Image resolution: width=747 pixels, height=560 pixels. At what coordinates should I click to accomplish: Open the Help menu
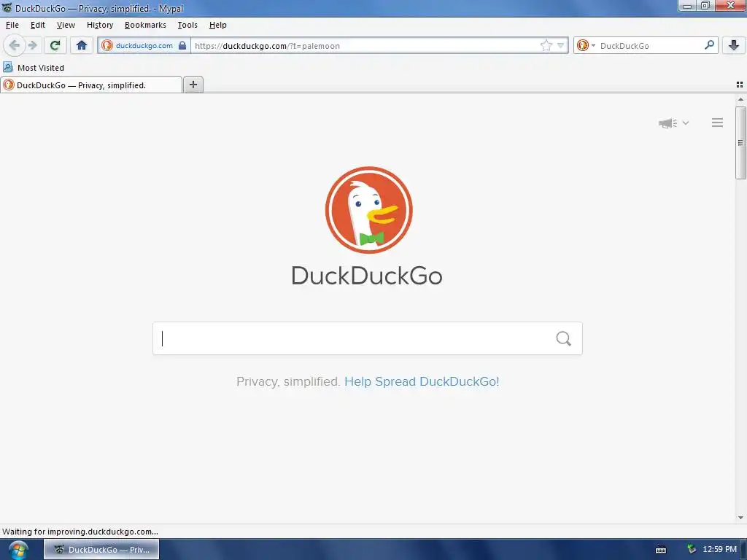coord(217,25)
